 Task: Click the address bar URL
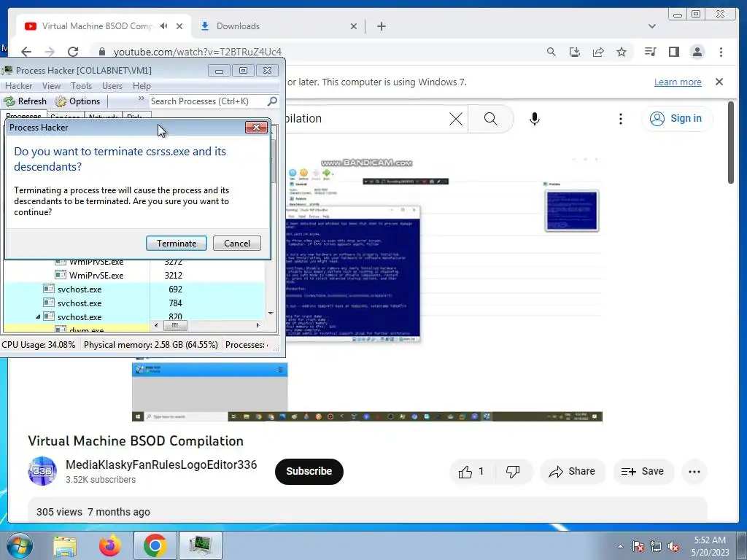click(x=197, y=52)
